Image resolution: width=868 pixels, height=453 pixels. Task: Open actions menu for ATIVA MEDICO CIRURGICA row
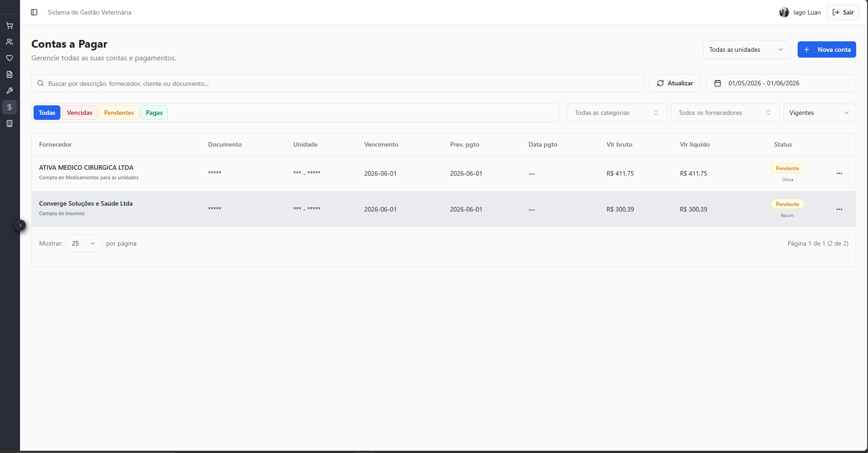coord(839,173)
